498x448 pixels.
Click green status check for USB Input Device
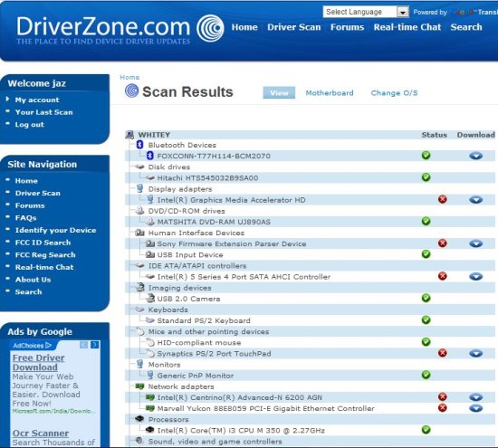pyautogui.click(x=426, y=254)
